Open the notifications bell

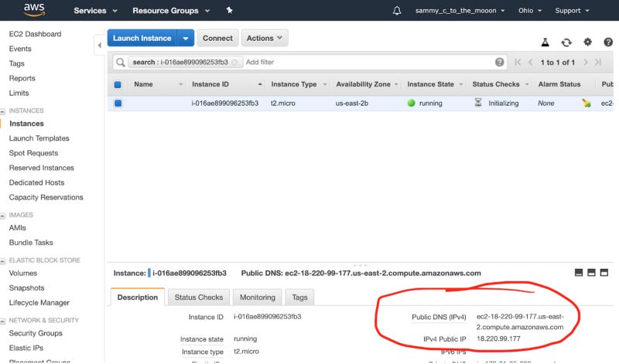[397, 11]
